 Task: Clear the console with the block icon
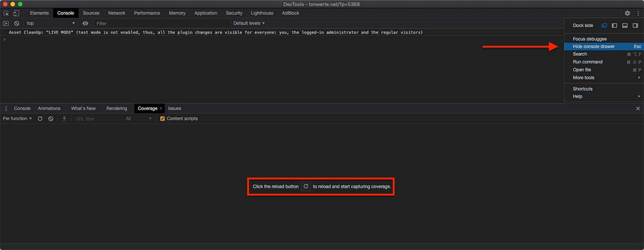click(17, 23)
